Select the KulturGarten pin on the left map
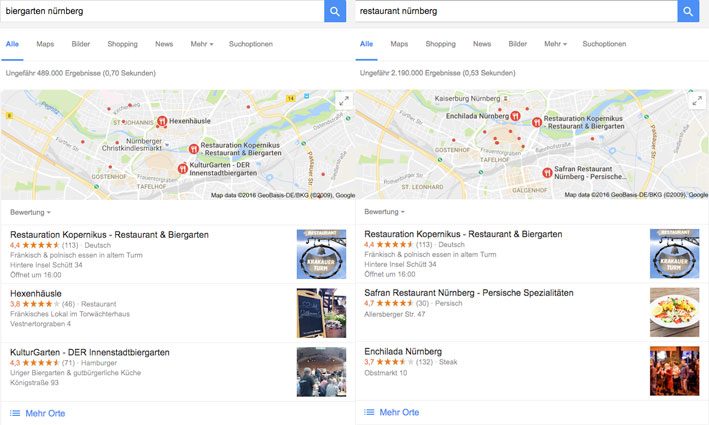 click(x=183, y=169)
